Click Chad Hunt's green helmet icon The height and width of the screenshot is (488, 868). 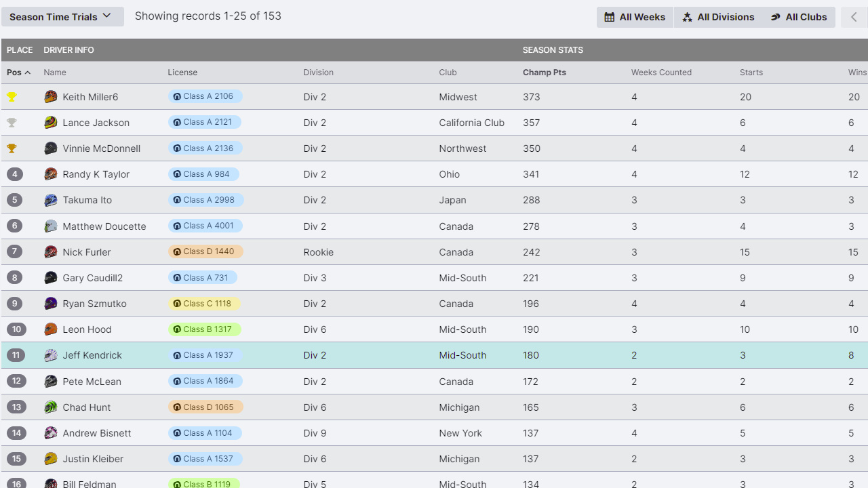tap(51, 407)
